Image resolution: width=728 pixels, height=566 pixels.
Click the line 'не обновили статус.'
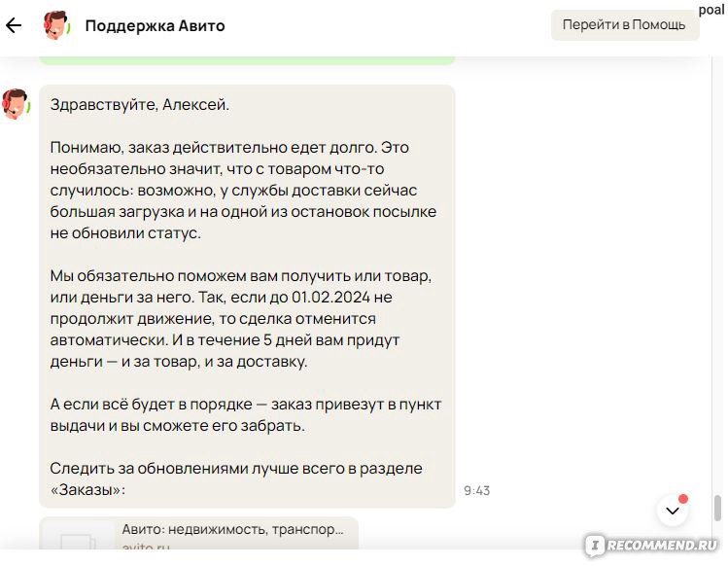[125, 232]
